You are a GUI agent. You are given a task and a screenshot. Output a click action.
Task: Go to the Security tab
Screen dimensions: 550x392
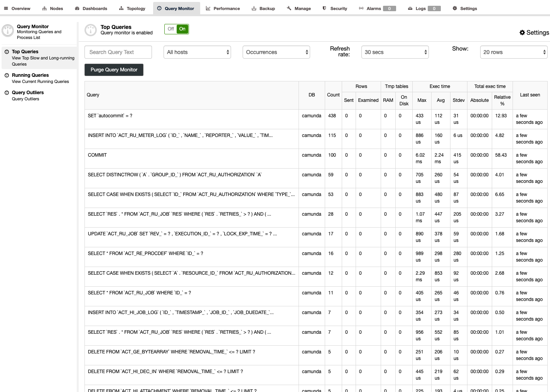pos(335,8)
